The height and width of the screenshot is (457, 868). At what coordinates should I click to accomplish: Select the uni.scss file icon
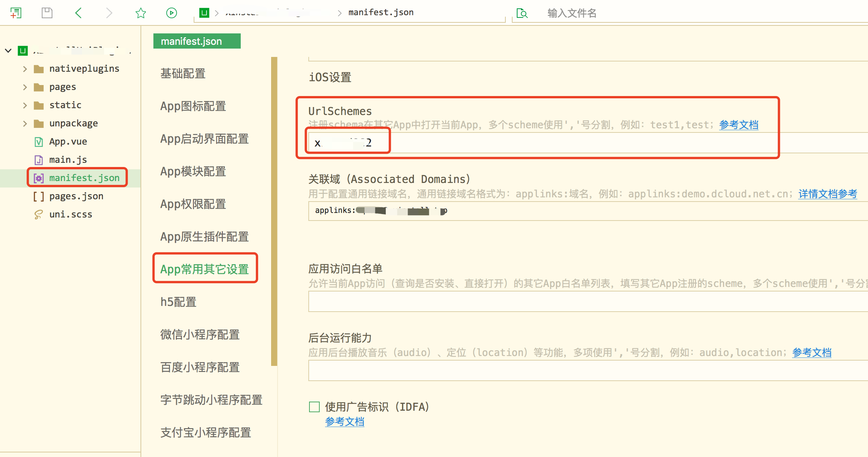pyautogui.click(x=38, y=214)
